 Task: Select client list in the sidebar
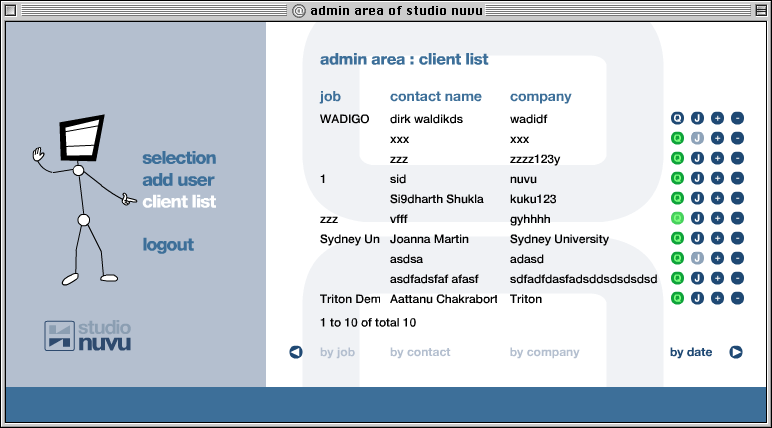(179, 202)
